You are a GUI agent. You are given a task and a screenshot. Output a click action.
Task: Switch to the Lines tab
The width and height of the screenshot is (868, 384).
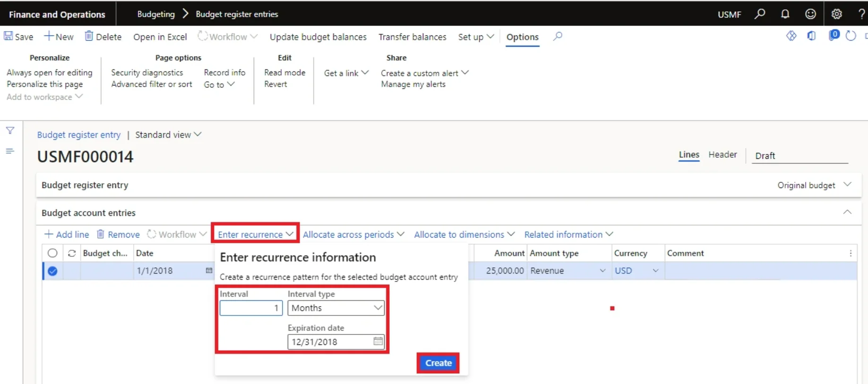pyautogui.click(x=688, y=154)
